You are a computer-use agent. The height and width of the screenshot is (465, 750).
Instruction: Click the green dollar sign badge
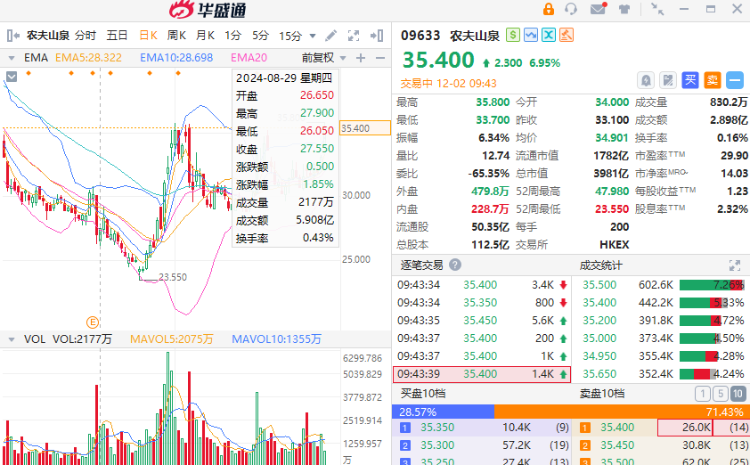[513, 34]
